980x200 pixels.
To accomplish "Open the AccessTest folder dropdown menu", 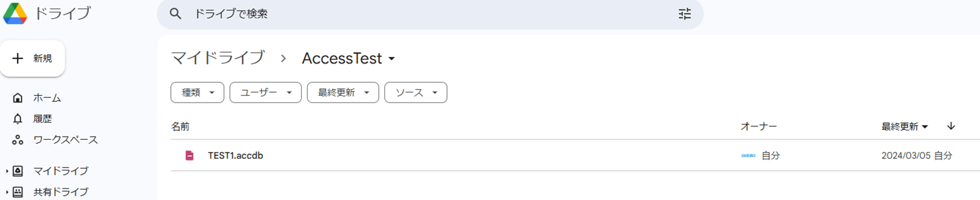I will tap(392, 59).
